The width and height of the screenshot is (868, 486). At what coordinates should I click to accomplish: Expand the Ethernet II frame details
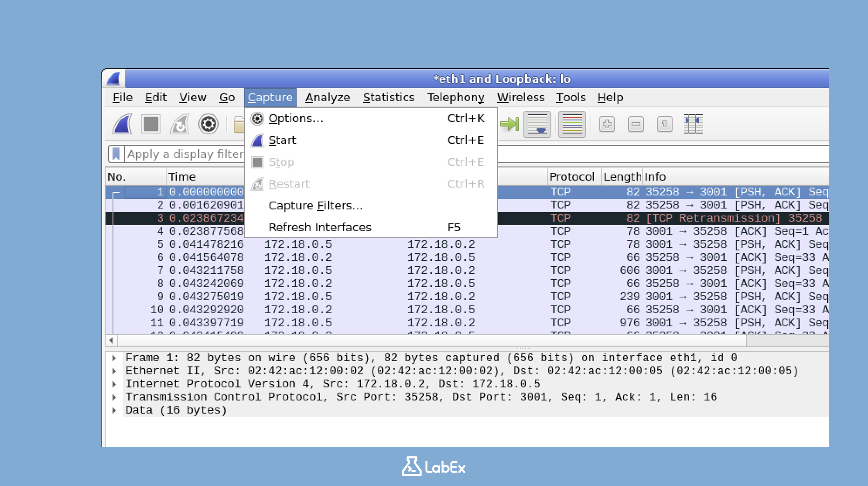pos(114,370)
